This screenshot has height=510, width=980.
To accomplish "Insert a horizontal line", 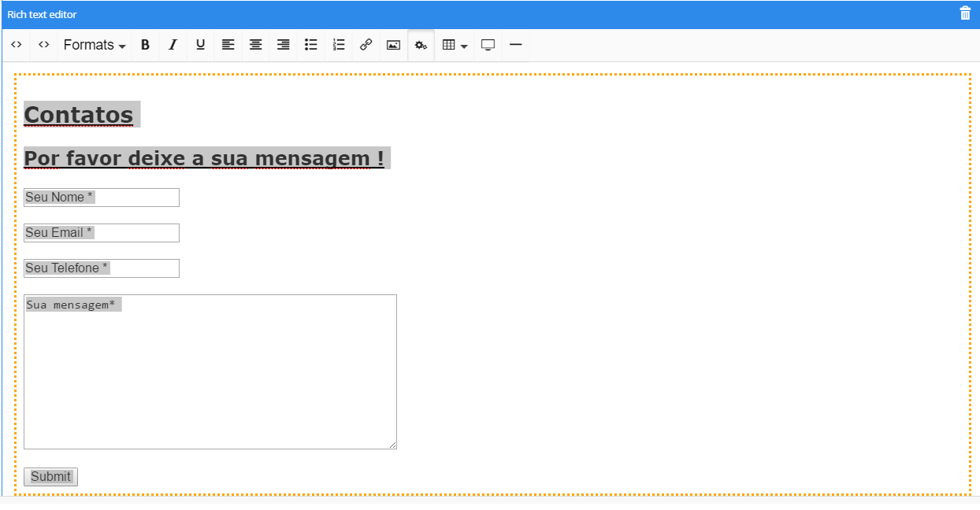I will tap(515, 45).
